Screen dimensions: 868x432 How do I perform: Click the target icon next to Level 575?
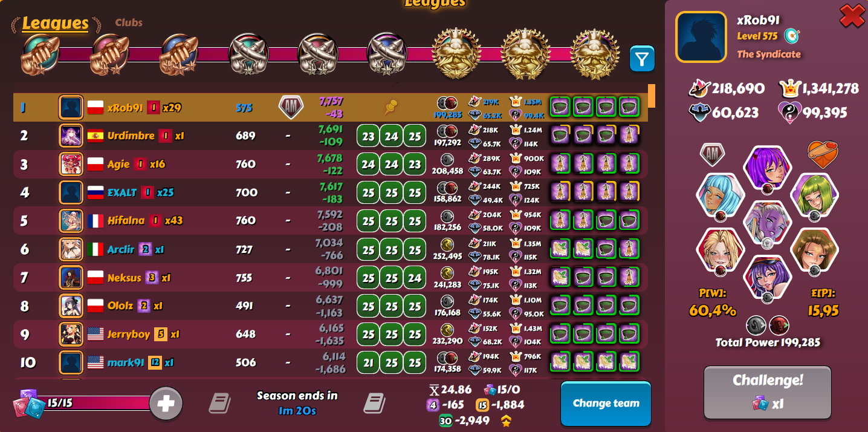tap(792, 36)
